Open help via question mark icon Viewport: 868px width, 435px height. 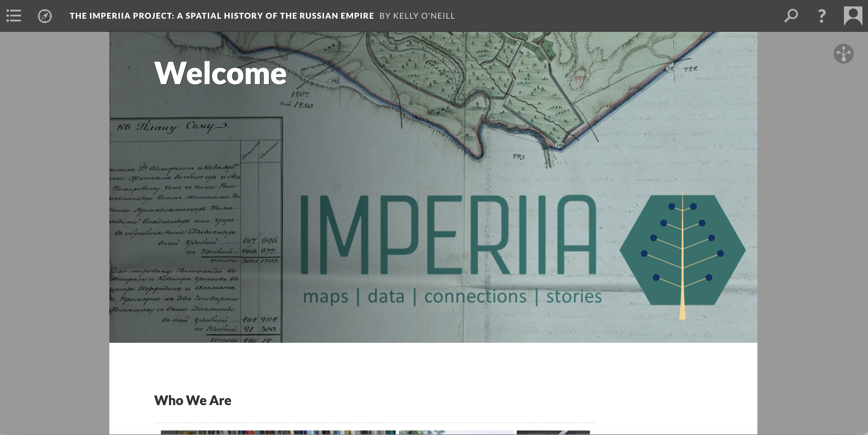pyautogui.click(x=822, y=16)
